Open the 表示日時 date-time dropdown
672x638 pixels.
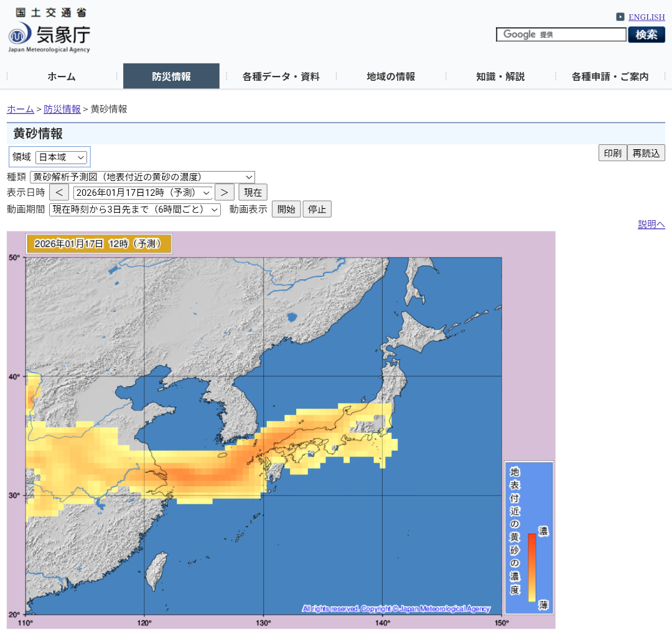(x=143, y=192)
